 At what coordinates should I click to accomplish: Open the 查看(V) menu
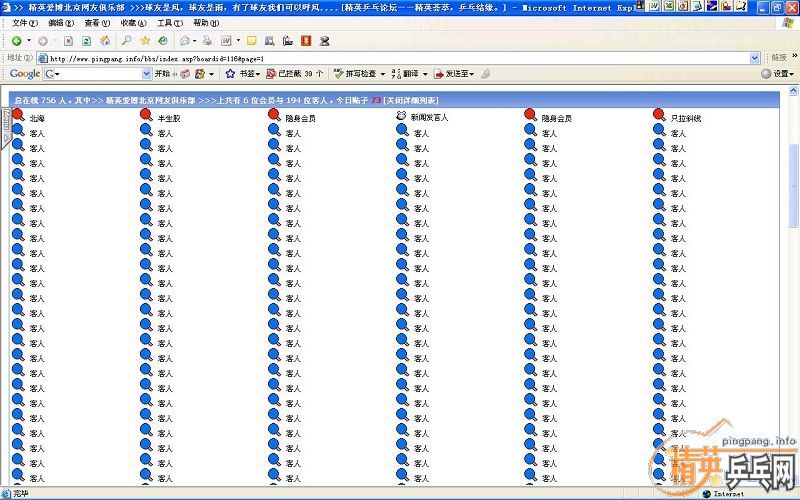click(97, 23)
